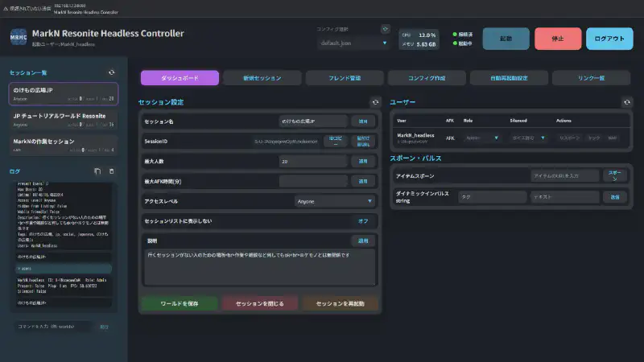Open the アクセスレベル Anyone dropdown
This screenshot has height=362, width=644.
point(335,201)
